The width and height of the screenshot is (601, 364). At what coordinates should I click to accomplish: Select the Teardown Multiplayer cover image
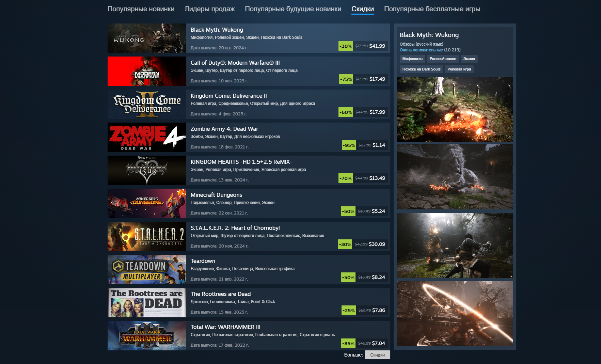point(147,269)
